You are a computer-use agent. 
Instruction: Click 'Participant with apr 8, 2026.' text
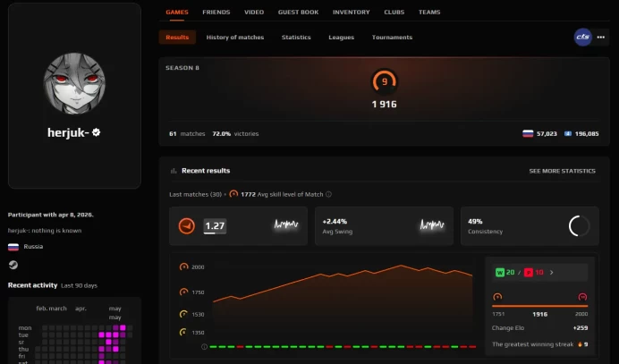[x=50, y=215]
